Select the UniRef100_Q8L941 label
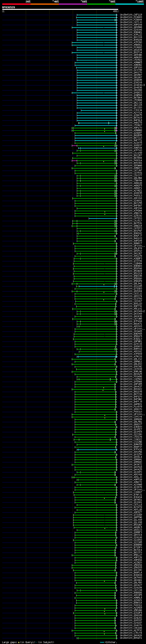Screen dimensions: 146x644 pyautogui.click(x=131, y=284)
